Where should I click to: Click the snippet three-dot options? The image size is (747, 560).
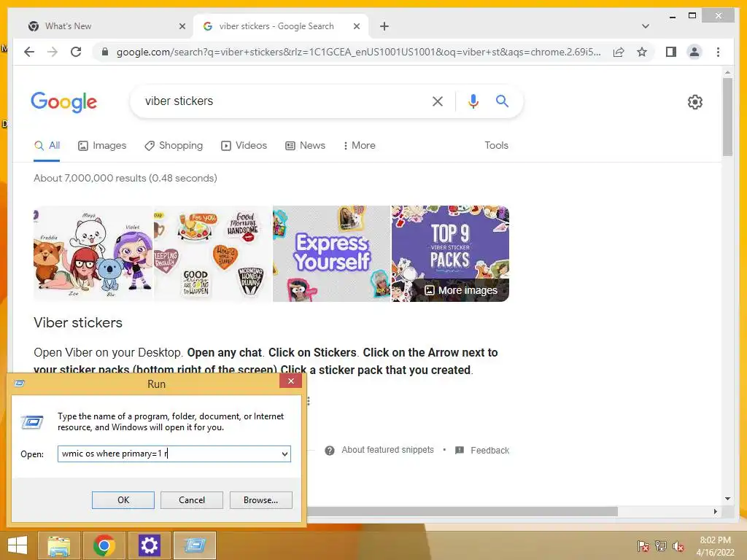pos(309,401)
